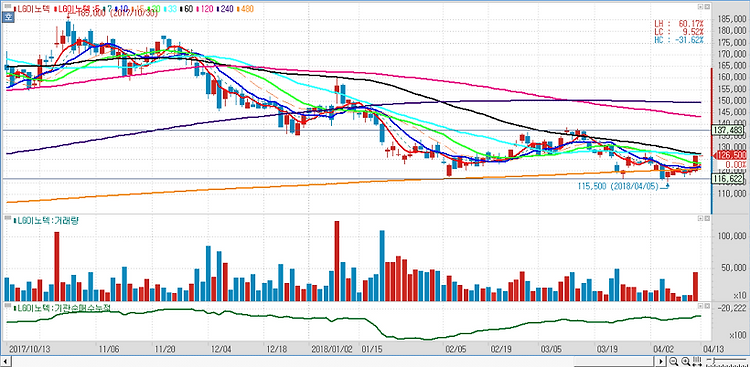
Task: Click the 185,000 price axis label
Action: click(x=732, y=20)
